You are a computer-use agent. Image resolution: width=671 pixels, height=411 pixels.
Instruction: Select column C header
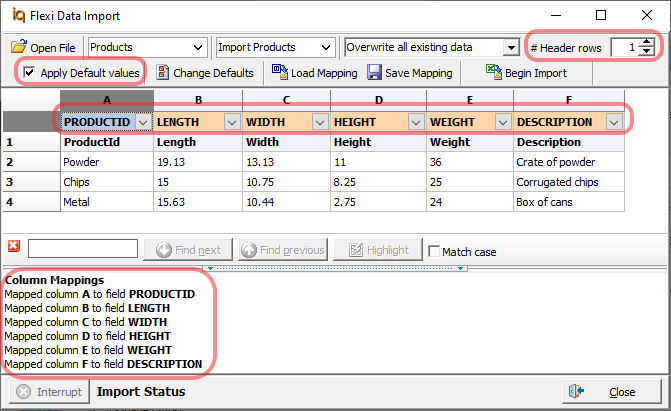pyautogui.click(x=286, y=100)
